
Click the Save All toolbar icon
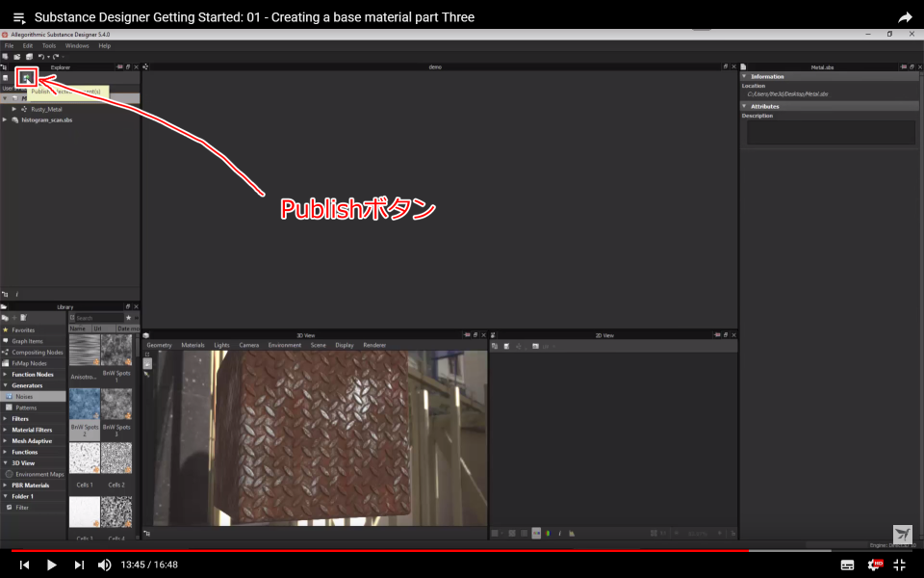point(29,57)
